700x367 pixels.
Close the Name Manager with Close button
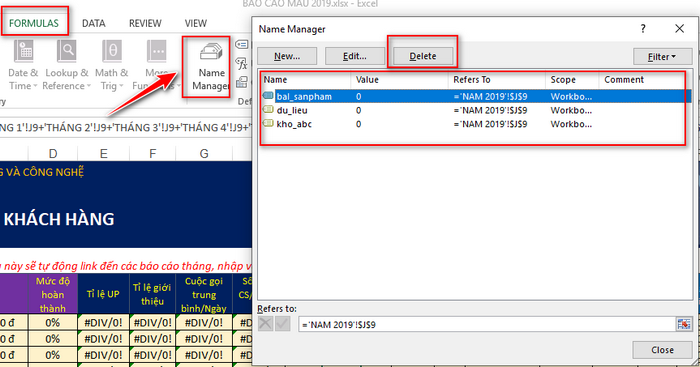(x=662, y=350)
